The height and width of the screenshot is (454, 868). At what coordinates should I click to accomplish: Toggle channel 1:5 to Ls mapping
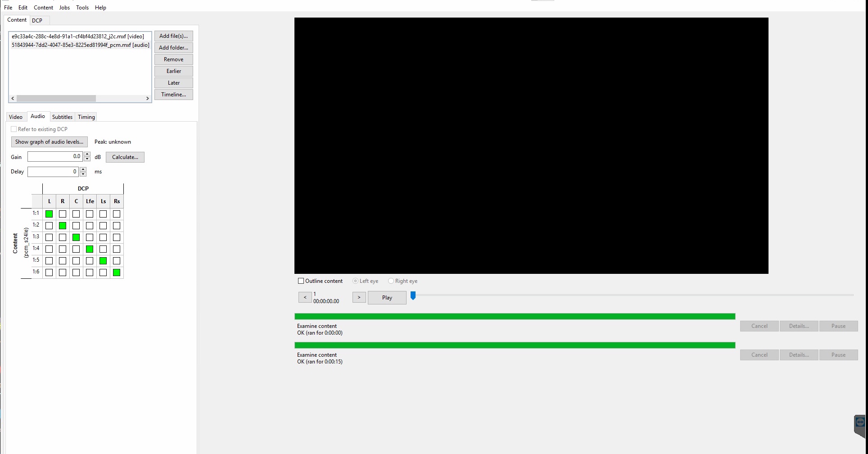click(103, 261)
